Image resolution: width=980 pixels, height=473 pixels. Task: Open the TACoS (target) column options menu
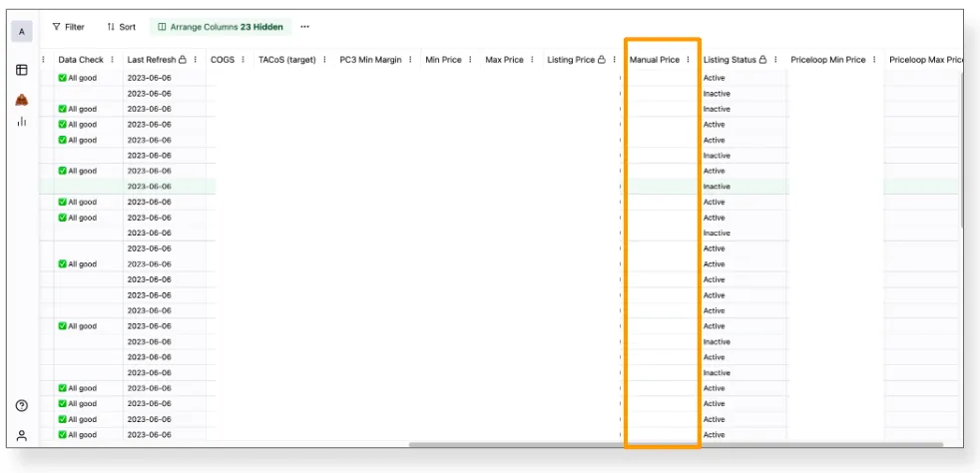[x=324, y=60]
